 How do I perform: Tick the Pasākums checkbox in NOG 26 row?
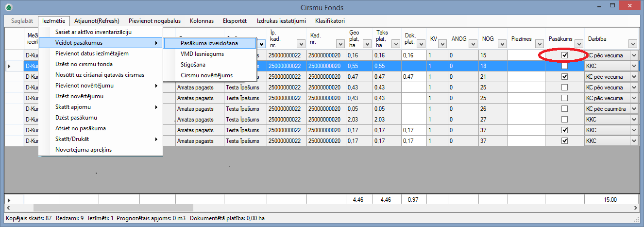coord(564,108)
